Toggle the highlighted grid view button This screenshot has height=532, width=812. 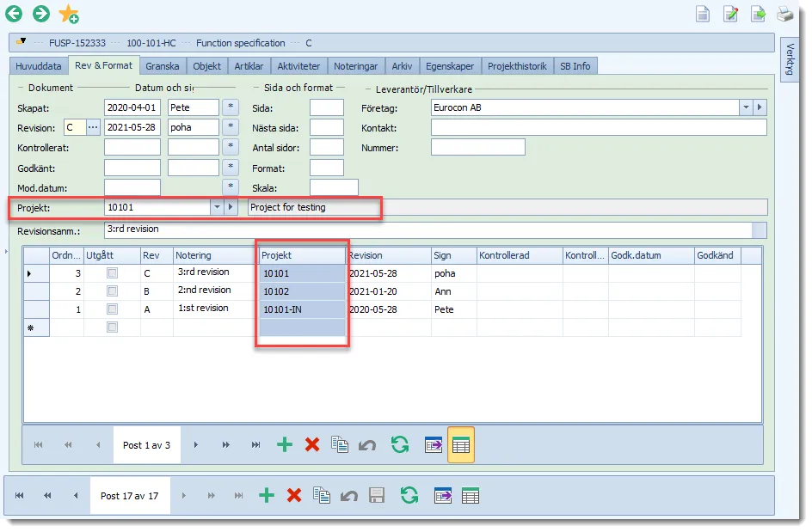(x=461, y=445)
